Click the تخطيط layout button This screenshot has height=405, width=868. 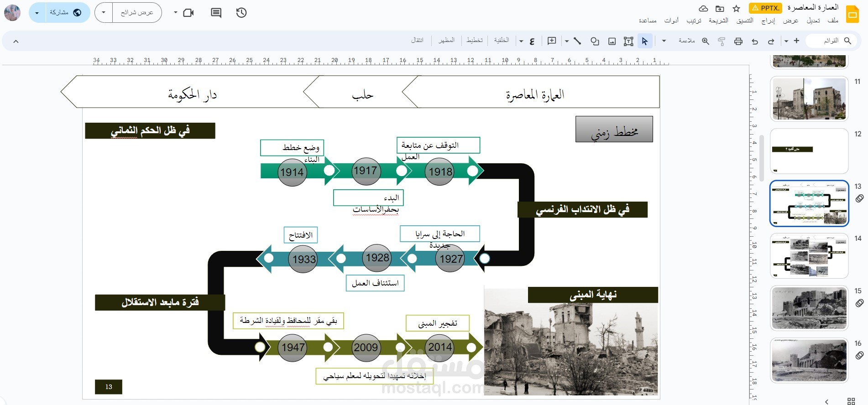pyautogui.click(x=475, y=40)
